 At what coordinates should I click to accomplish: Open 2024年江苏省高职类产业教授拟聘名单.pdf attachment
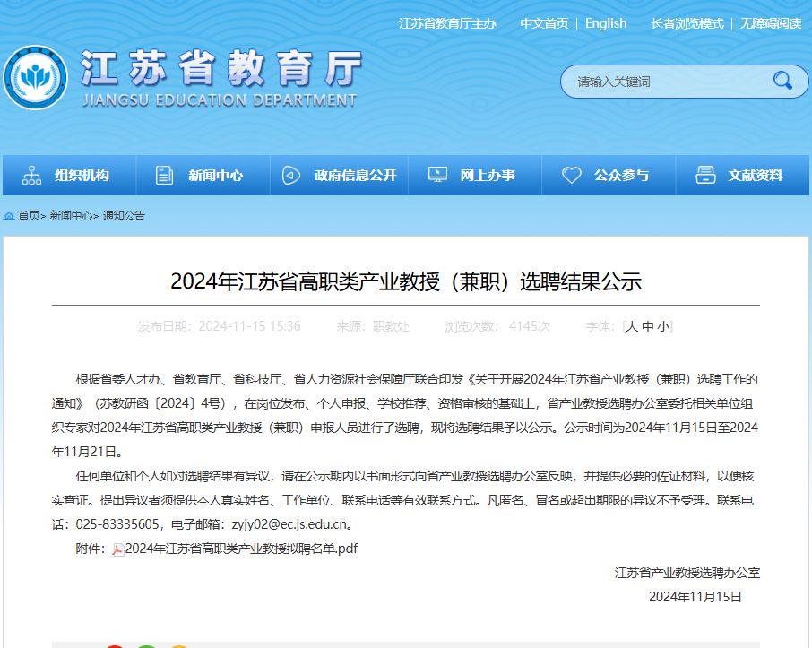[241, 549]
